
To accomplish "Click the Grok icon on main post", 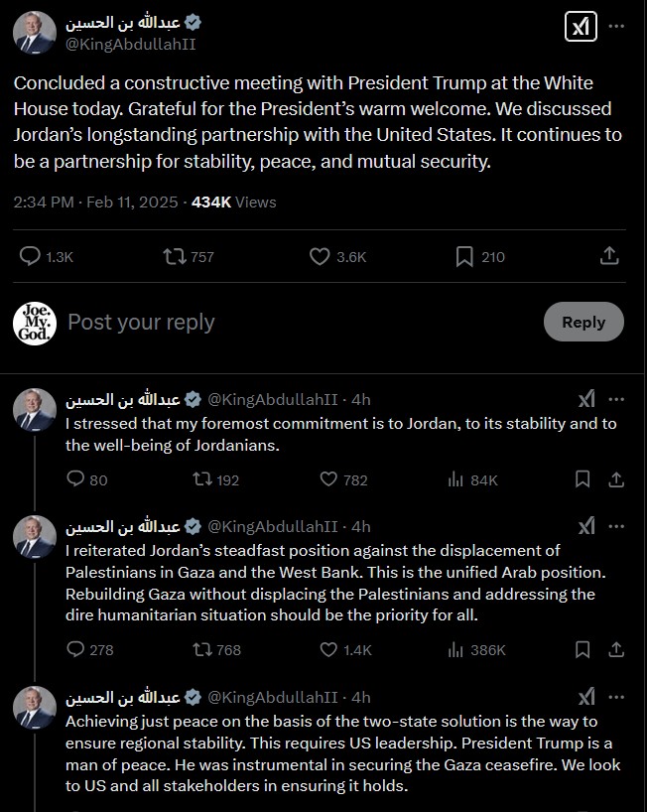I will 581,27.
